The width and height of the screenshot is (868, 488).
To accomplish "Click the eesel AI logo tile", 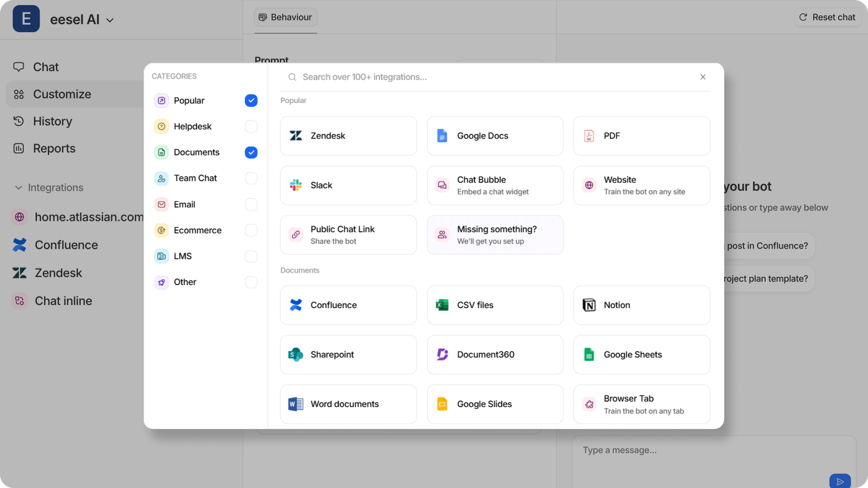I will pyautogui.click(x=26, y=19).
